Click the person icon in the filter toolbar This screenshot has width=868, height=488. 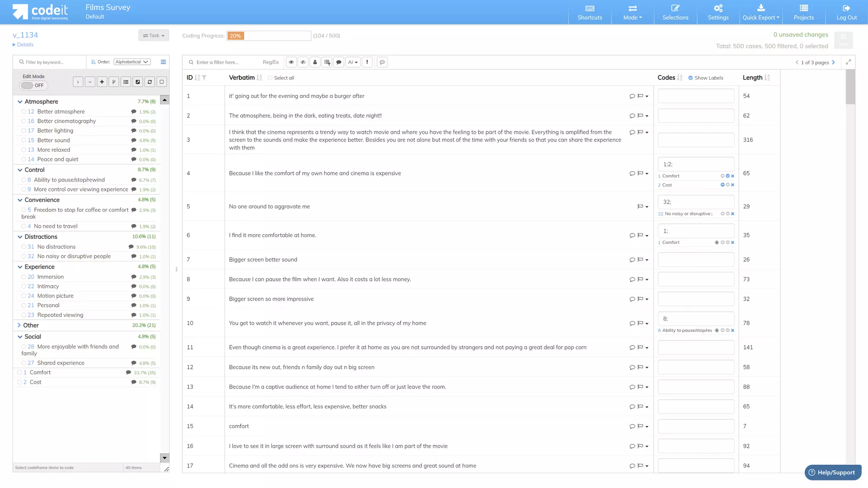pos(315,62)
